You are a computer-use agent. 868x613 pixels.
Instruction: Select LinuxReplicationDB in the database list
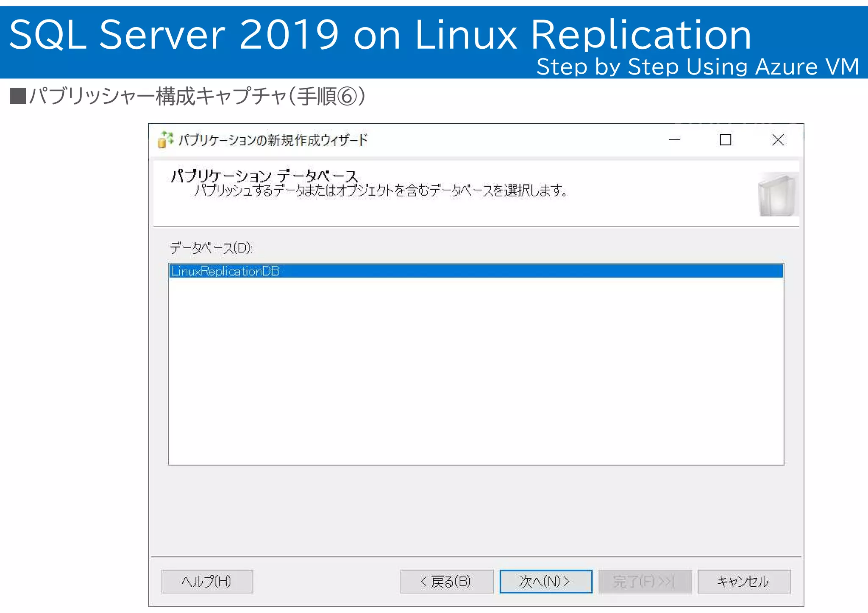click(x=476, y=271)
